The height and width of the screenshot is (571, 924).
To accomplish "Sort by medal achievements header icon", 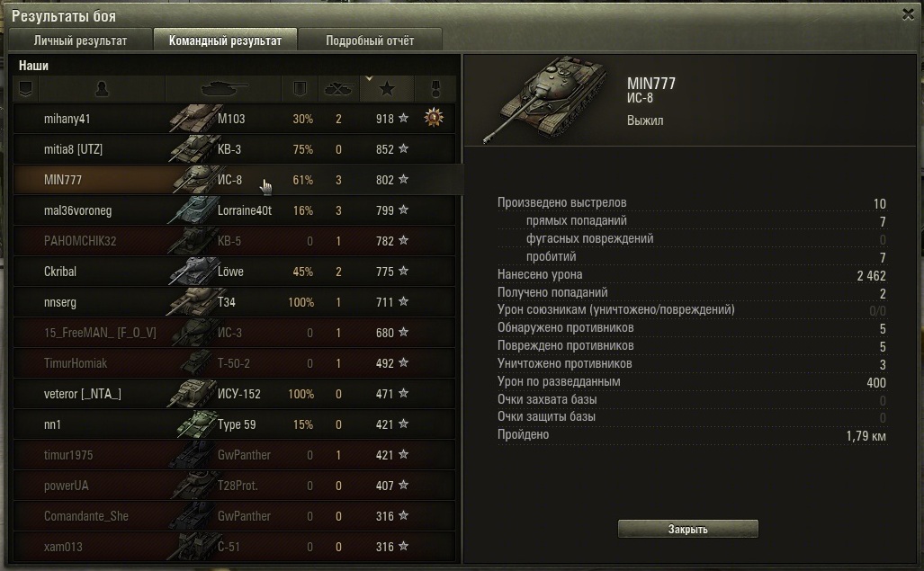I will pos(435,89).
